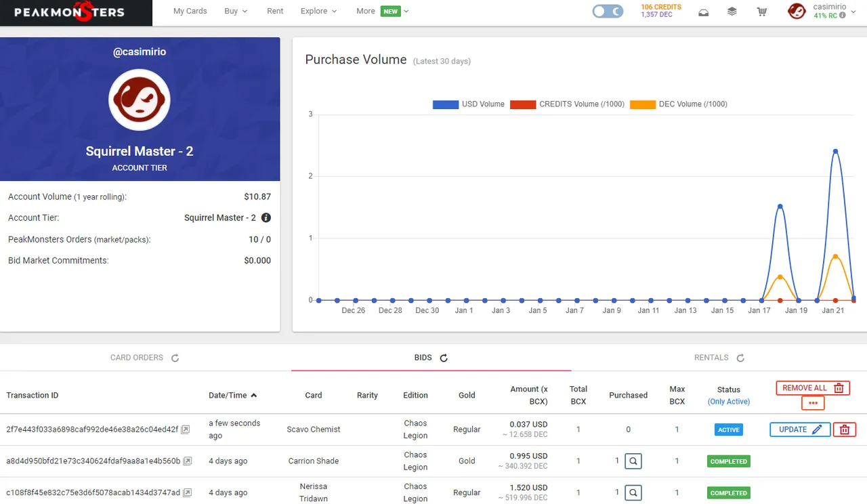The width and height of the screenshot is (867, 504).
Task: Click COMPLETED badge for Nerissa Tridawn
Action: tap(729, 492)
